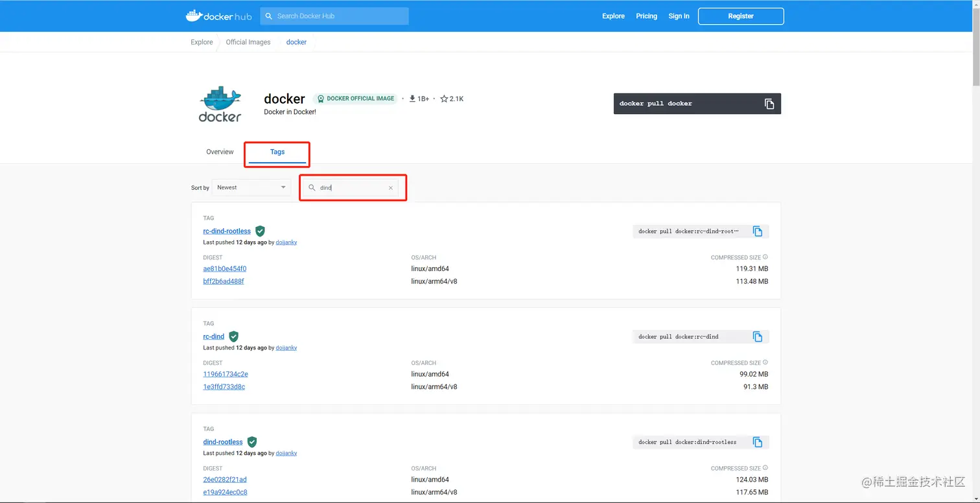Screen dimensions: 980x503
Task: Copy the docker pull docker command
Action: [769, 104]
